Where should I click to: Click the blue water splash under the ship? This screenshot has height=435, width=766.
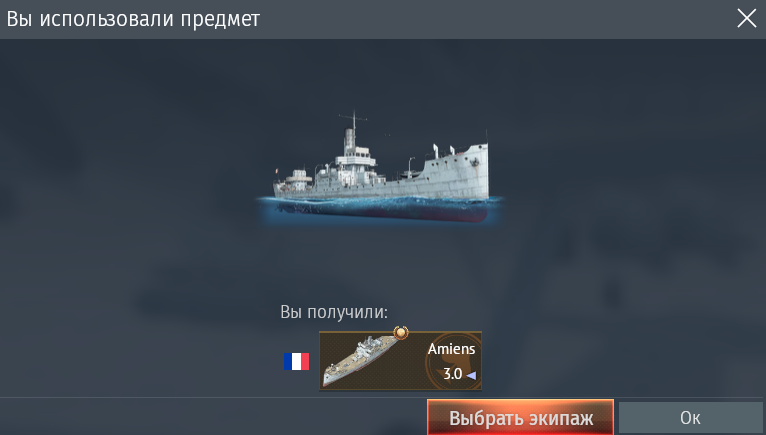381,203
